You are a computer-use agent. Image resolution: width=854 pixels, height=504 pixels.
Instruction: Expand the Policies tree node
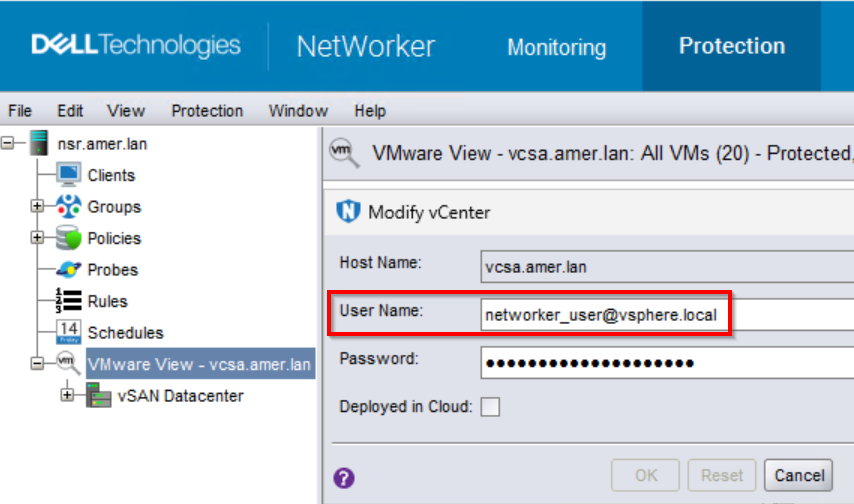(36, 238)
